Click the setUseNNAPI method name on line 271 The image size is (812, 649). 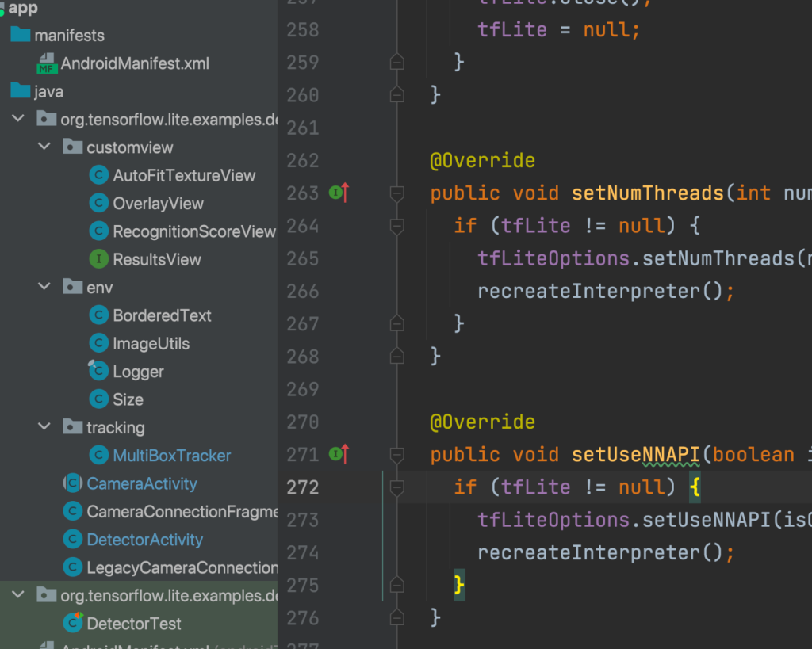click(x=635, y=455)
